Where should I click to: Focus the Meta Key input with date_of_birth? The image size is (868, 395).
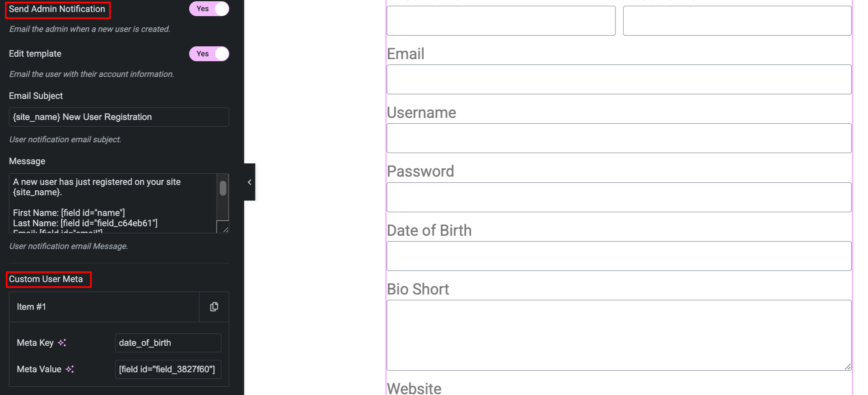click(168, 343)
